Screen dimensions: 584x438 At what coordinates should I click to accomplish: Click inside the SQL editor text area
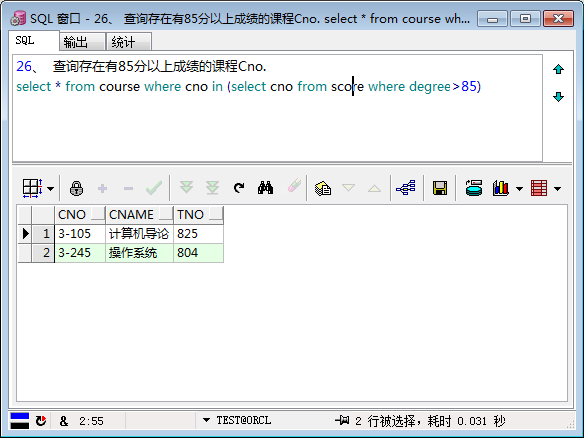(277, 108)
